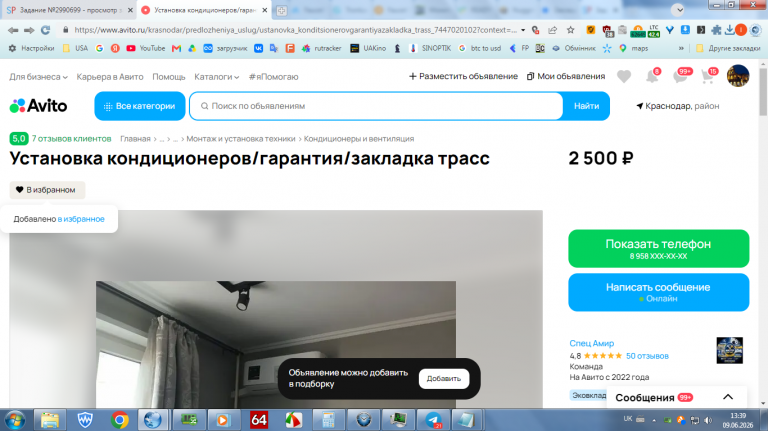768x431 pixels.
Task: Reload the Avito page
Action: pyautogui.click(x=46, y=30)
